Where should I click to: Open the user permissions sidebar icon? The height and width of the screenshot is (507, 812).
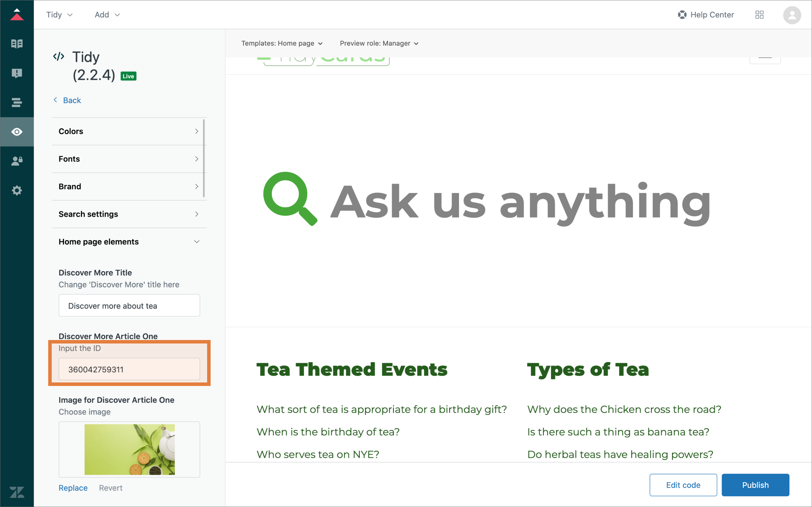pos(17,161)
